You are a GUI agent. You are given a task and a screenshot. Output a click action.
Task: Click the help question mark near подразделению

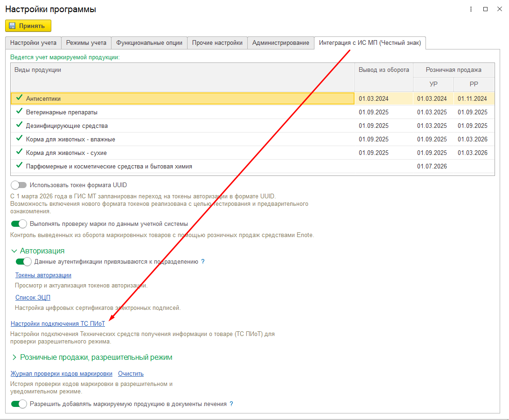(x=203, y=262)
